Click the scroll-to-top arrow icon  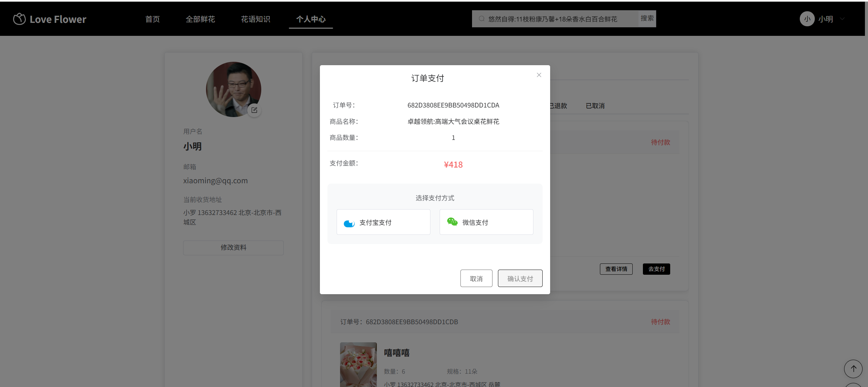point(853,369)
